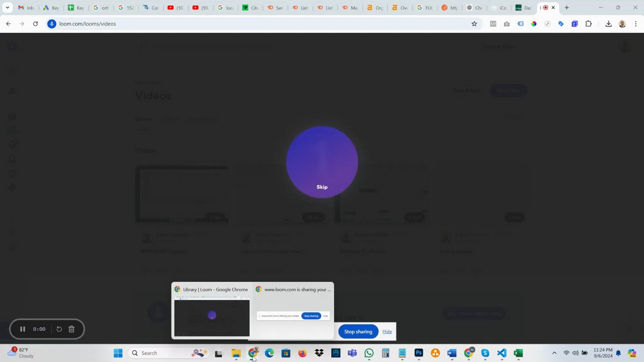Open Microsoft Teams from the taskbar
The width and height of the screenshot is (644, 362).
click(x=352, y=353)
